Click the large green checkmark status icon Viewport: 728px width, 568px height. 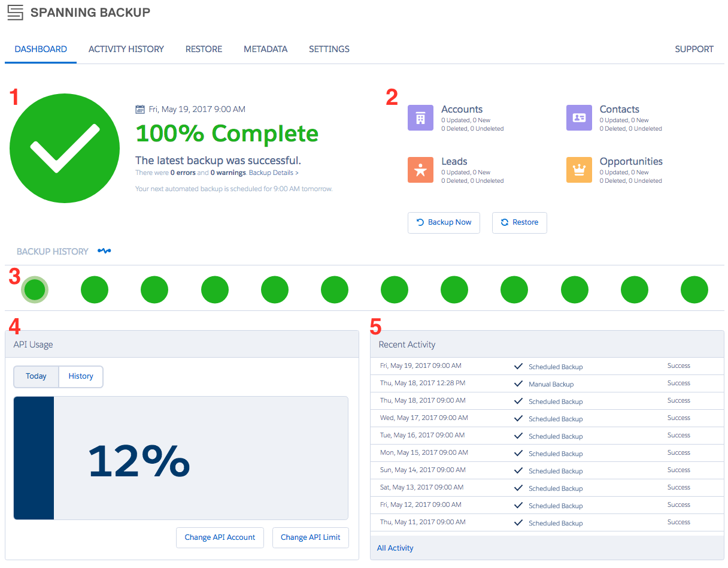coord(65,149)
